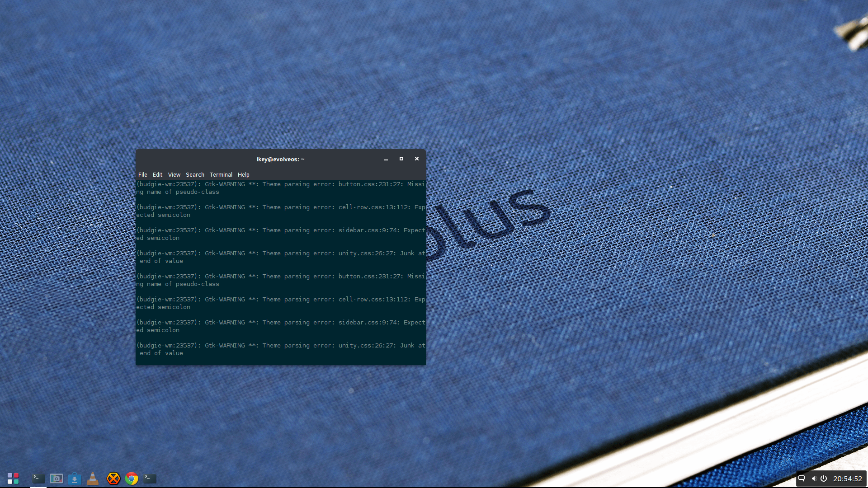Minimize the ikey@evolveos terminal window

point(386,159)
